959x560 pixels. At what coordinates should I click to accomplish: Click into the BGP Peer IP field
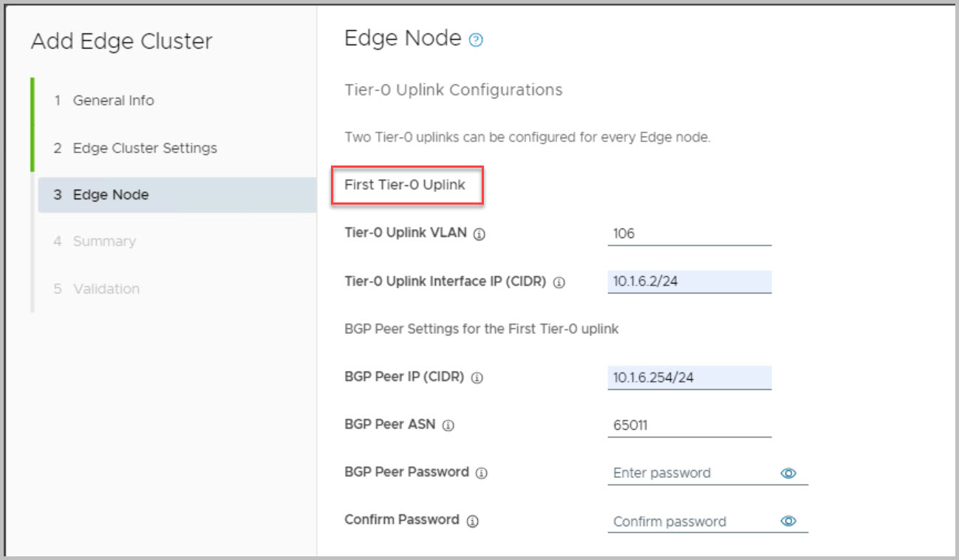pos(689,378)
